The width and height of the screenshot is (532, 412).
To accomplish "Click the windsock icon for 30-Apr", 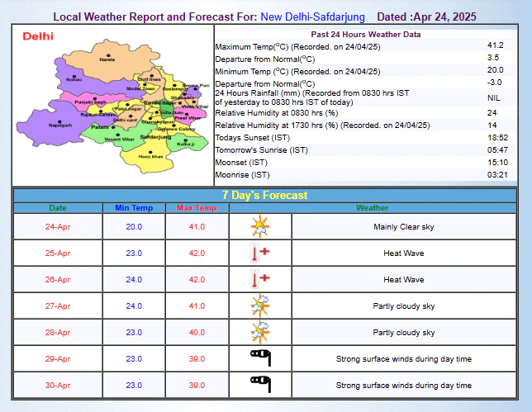I will [x=260, y=386].
